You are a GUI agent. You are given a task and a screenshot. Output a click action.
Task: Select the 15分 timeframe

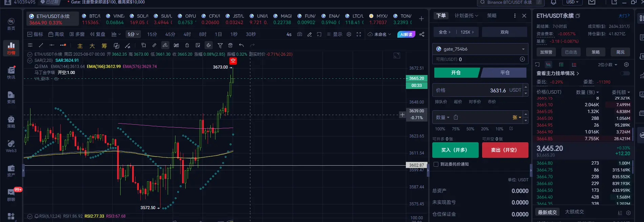pos(152,34)
